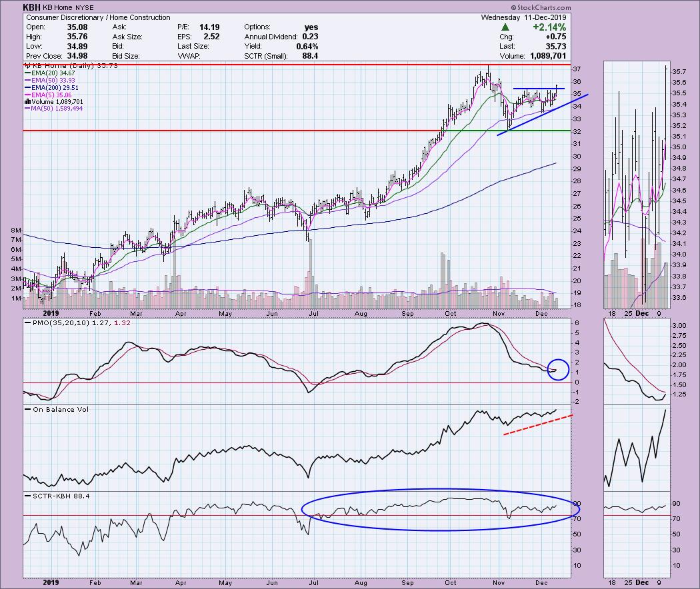Click the 8M label on the volume axis
This screenshot has width=700, height=589.
click(16, 231)
